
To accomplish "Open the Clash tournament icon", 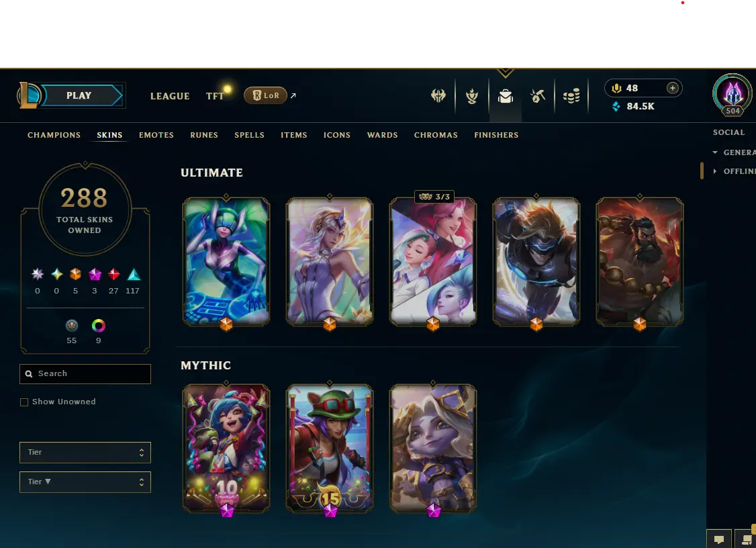I will coord(438,96).
